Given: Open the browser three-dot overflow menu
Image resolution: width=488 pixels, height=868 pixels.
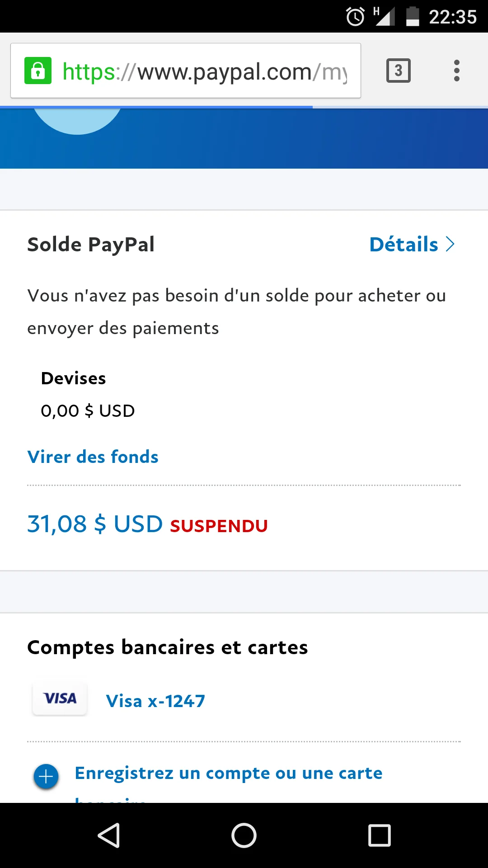Looking at the screenshot, I should pos(456,71).
